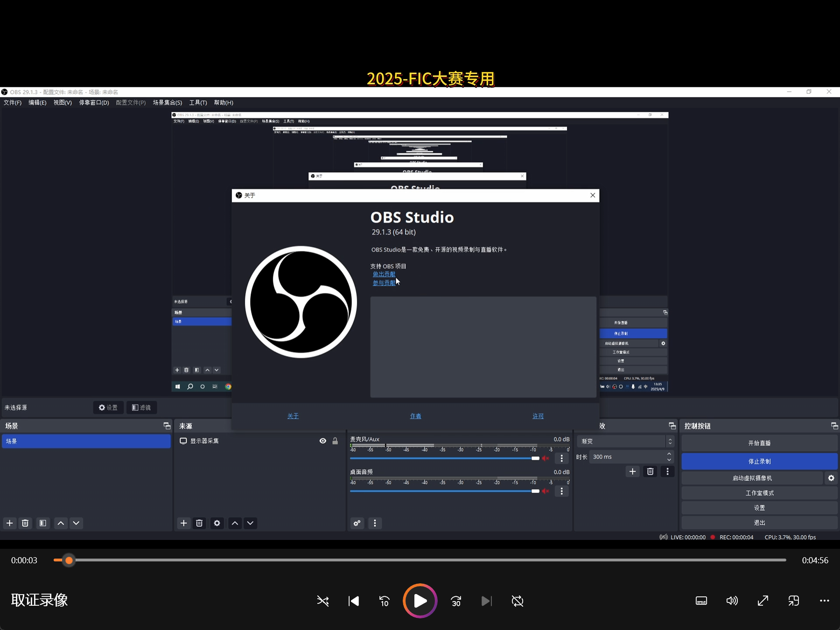The width and height of the screenshot is (840, 630).
Task: Open the 视图(V) menu
Action: 63,103
